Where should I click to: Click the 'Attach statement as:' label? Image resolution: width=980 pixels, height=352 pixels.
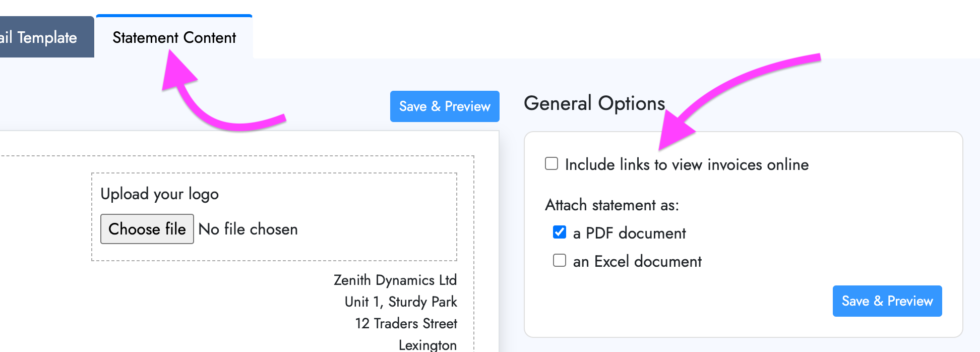(612, 205)
